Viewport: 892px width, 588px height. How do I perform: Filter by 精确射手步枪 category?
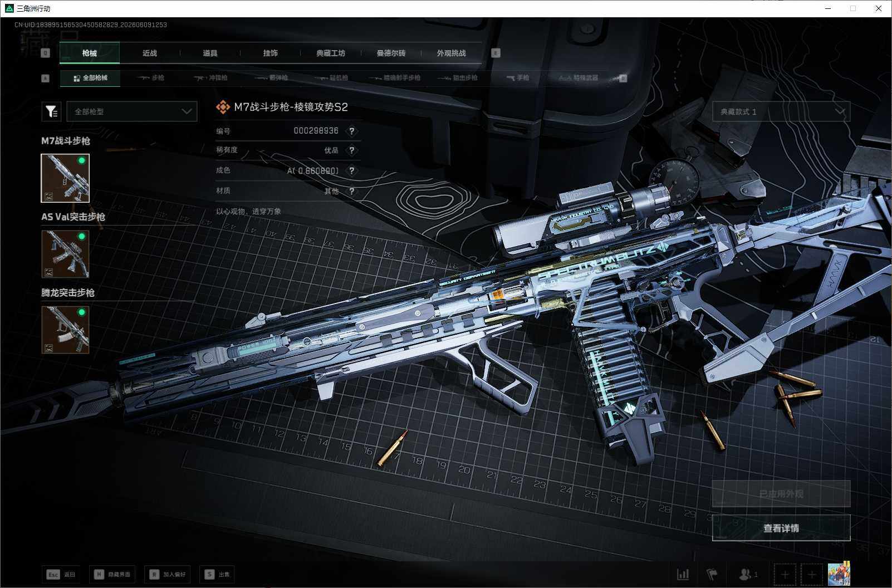coord(395,78)
